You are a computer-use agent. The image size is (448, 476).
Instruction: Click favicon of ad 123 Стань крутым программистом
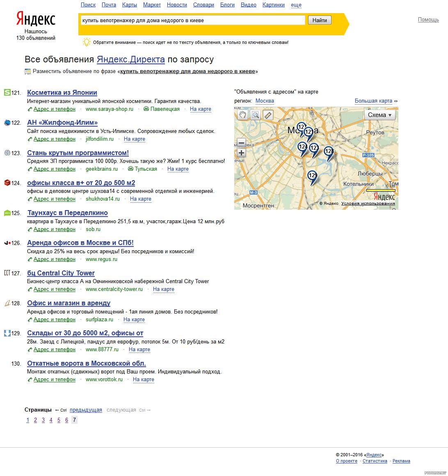pos(7,153)
